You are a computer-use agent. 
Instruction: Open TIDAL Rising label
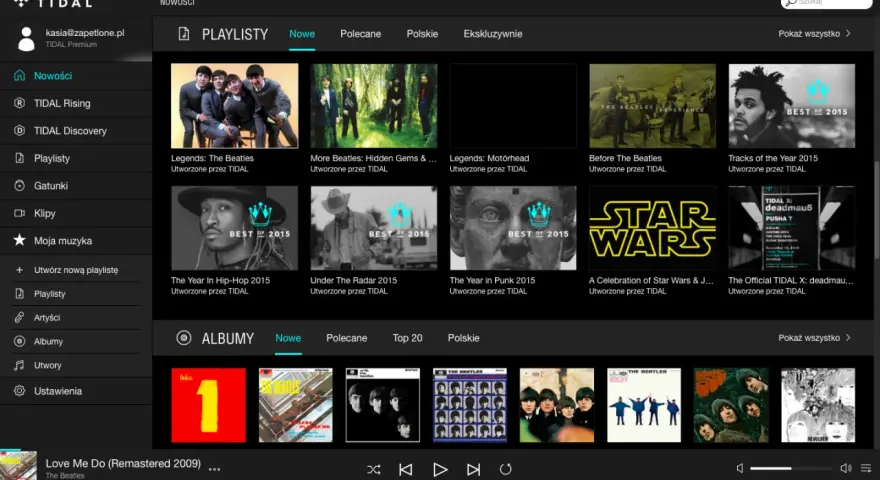point(62,103)
